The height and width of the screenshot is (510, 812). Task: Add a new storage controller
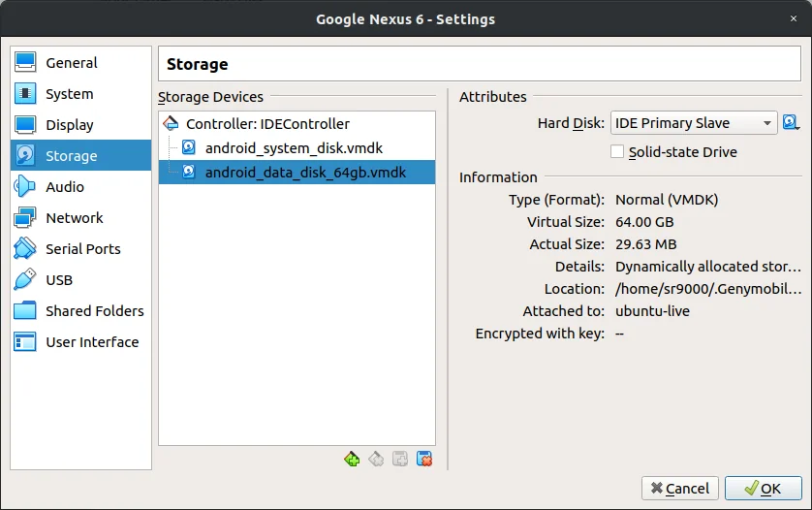(352, 460)
